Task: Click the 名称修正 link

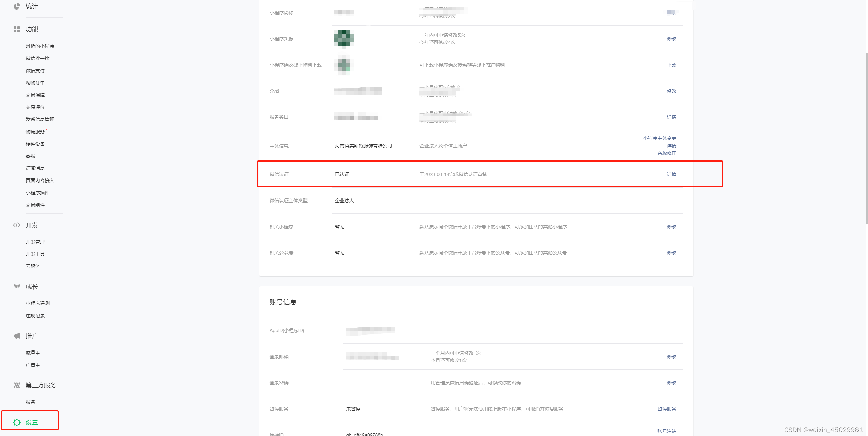Action: (667, 153)
